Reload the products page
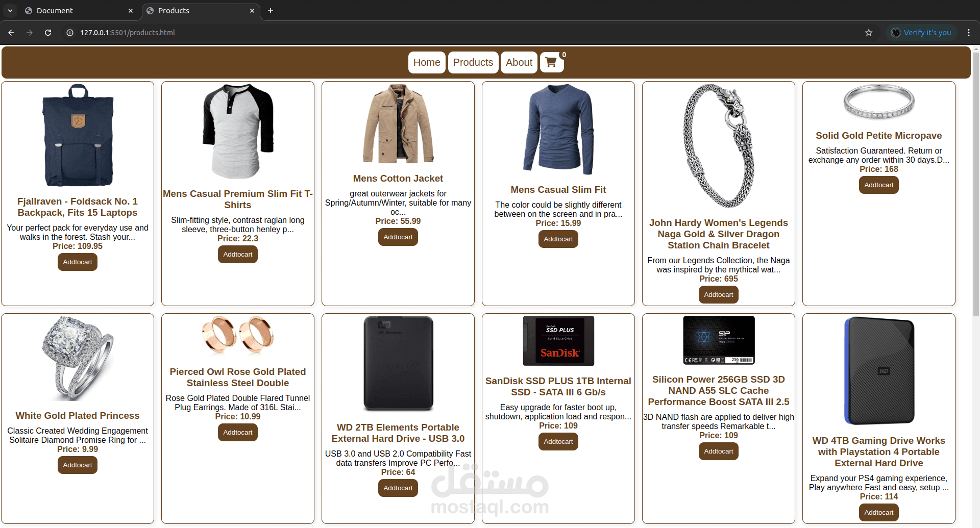 click(48, 33)
